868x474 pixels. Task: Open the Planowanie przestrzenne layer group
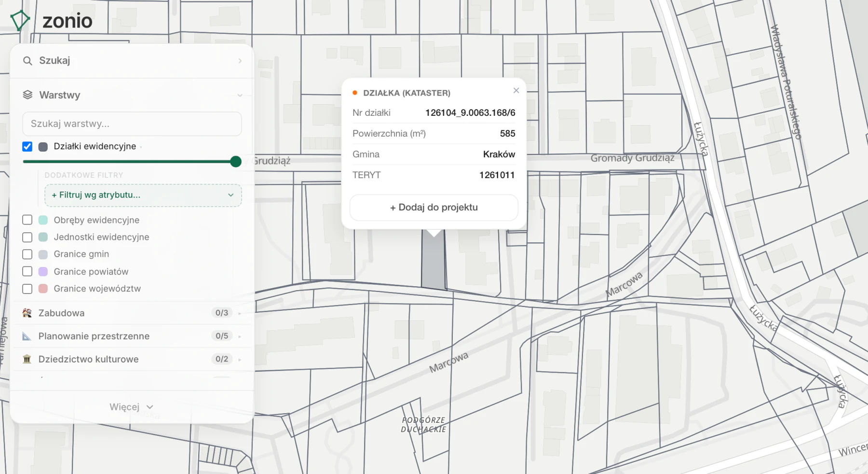click(x=132, y=336)
